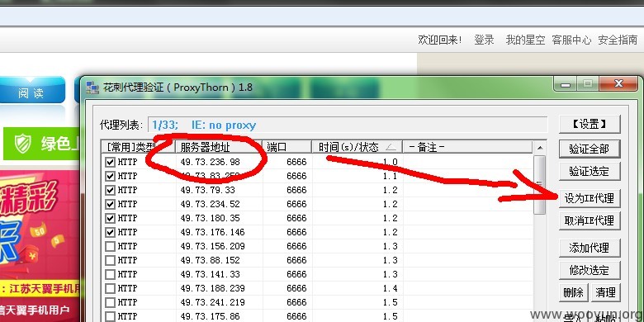Click the 代理列表 status field showing 1/33
Viewport: 644px width, 322px height.
pos(348,125)
